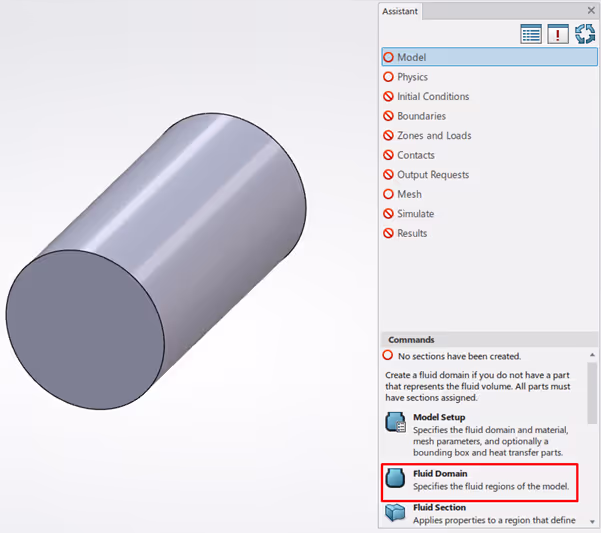This screenshot has height=533, width=601.
Task: Click the 'No sections have been created.' message
Action: (x=459, y=356)
